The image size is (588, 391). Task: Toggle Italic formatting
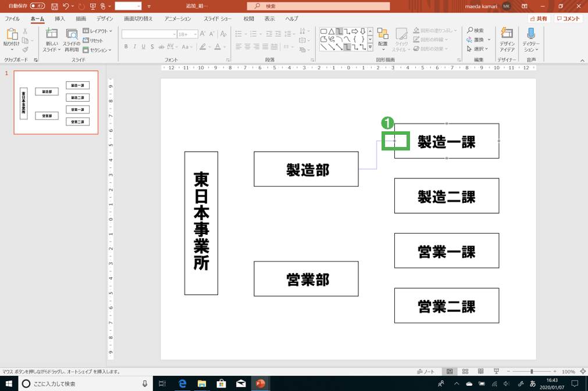tap(134, 47)
